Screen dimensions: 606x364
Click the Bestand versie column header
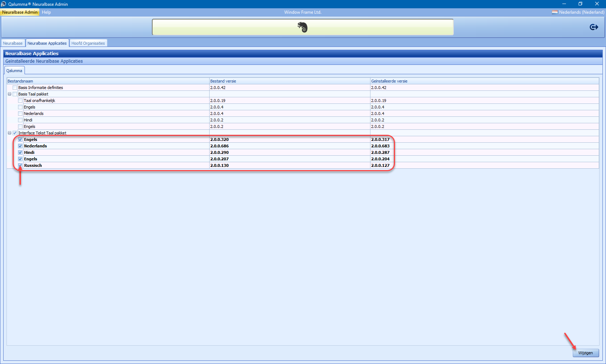290,81
